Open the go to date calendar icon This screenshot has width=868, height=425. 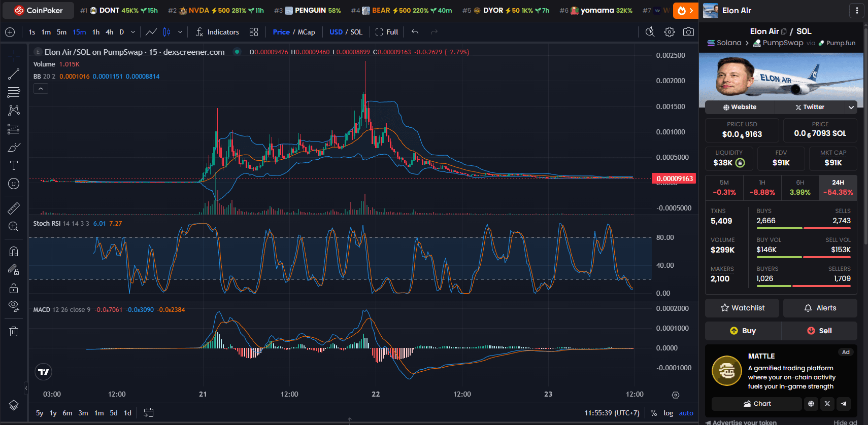(148, 413)
